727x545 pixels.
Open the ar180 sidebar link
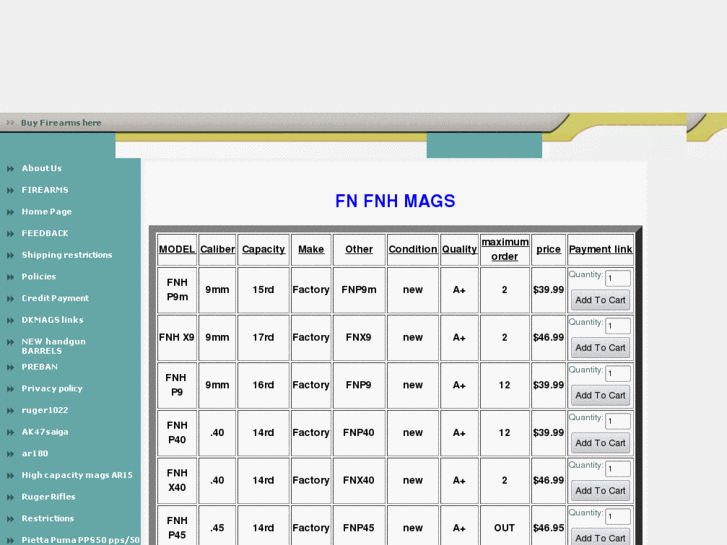(x=35, y=454)
